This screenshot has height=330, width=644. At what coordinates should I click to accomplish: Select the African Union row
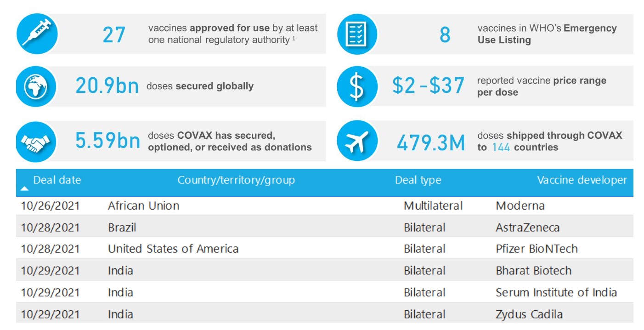click(143, 205)
